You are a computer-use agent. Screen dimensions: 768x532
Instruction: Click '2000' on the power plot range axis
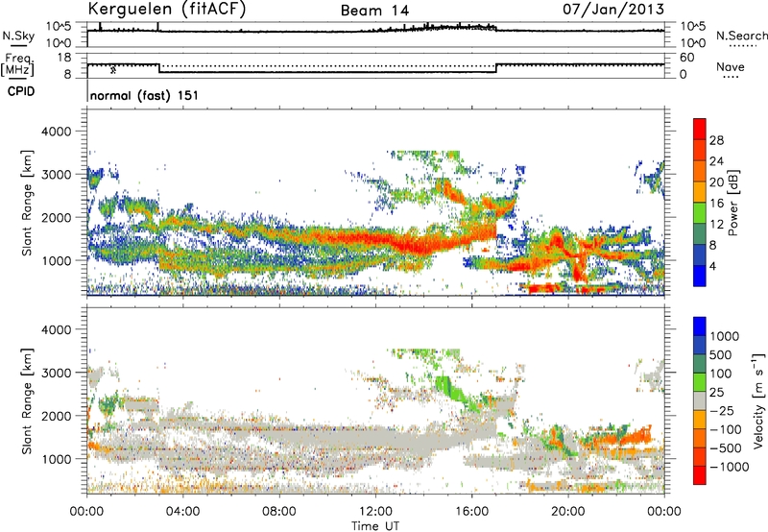pyautogui.click(x=56, y=217)
